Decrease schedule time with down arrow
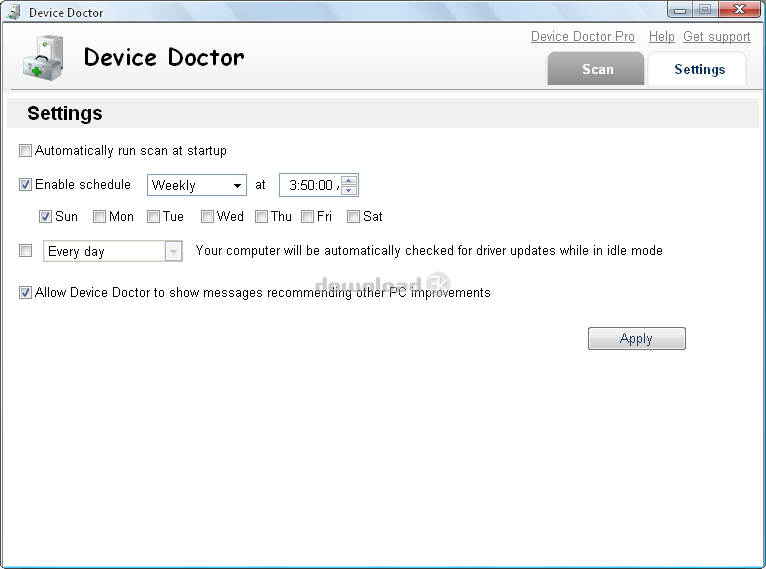The width and height of the screenshot is (766, 569). point(349,190)
